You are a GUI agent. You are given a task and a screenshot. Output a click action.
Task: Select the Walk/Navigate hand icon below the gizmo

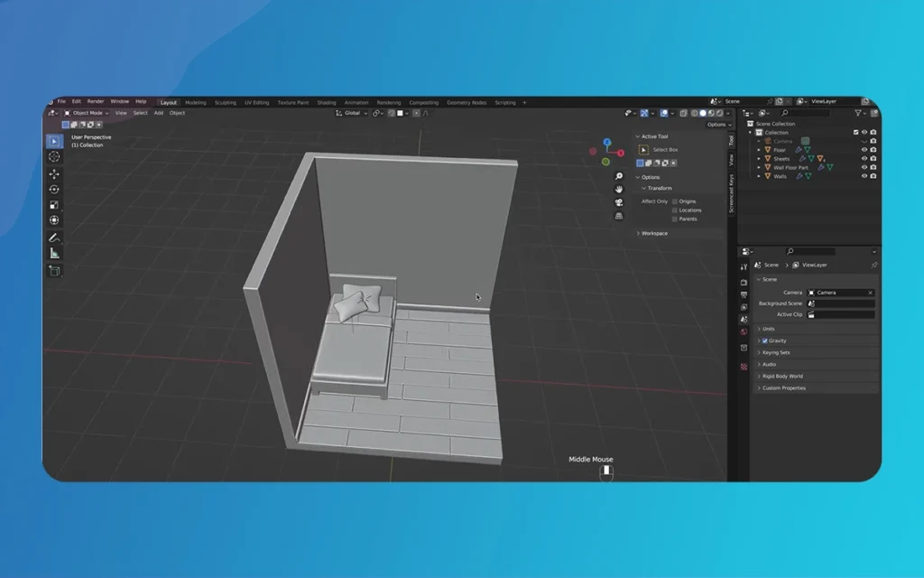pyautogui.click(x=618, y=189)
